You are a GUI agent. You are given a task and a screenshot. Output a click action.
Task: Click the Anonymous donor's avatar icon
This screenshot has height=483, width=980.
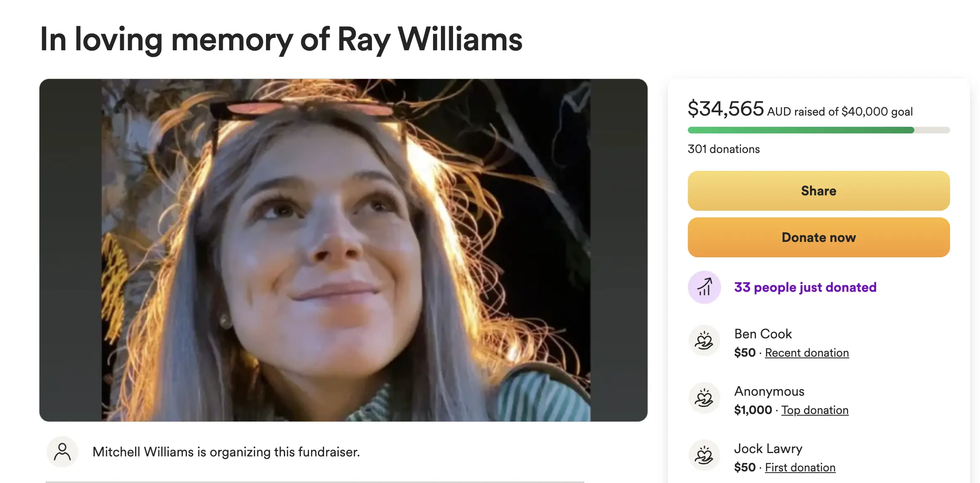pyautogui.click(x=704, y=398)
